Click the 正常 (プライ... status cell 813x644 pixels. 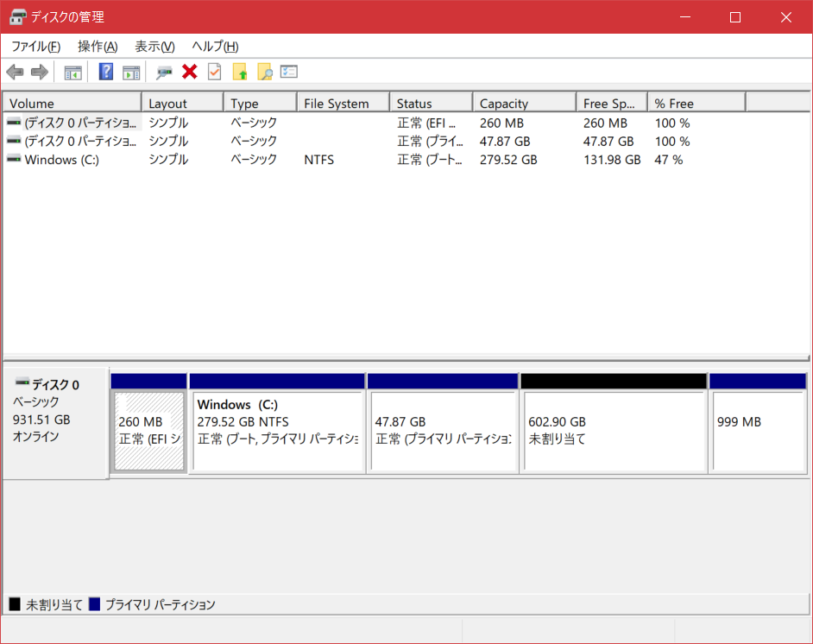pyautogui.click(x=430, y=141)
